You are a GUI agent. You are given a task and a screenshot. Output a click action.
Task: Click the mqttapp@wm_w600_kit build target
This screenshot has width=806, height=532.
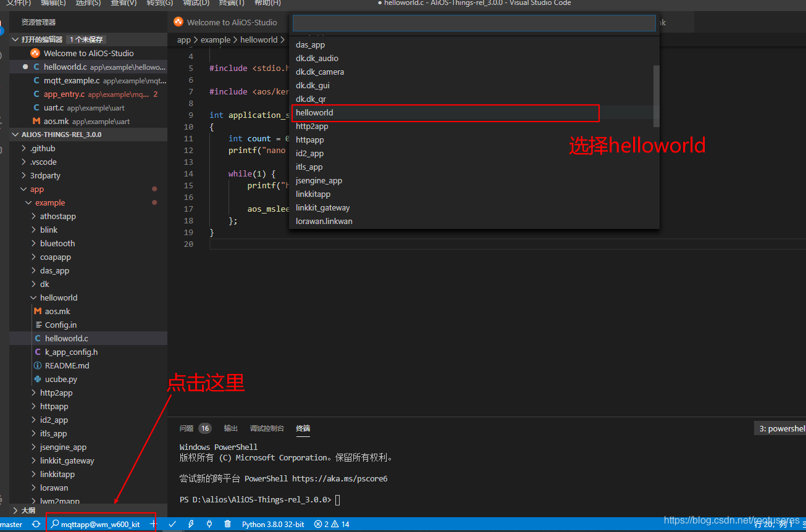point(96,524)
